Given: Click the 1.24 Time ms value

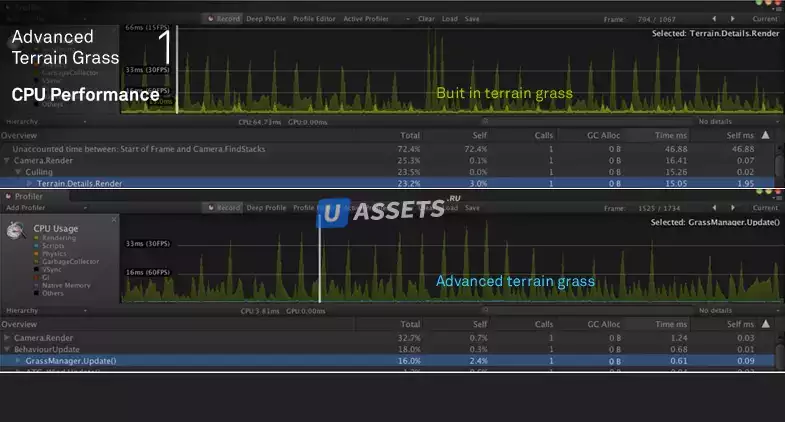Looking at the screenshot, I should click(679, 338).
